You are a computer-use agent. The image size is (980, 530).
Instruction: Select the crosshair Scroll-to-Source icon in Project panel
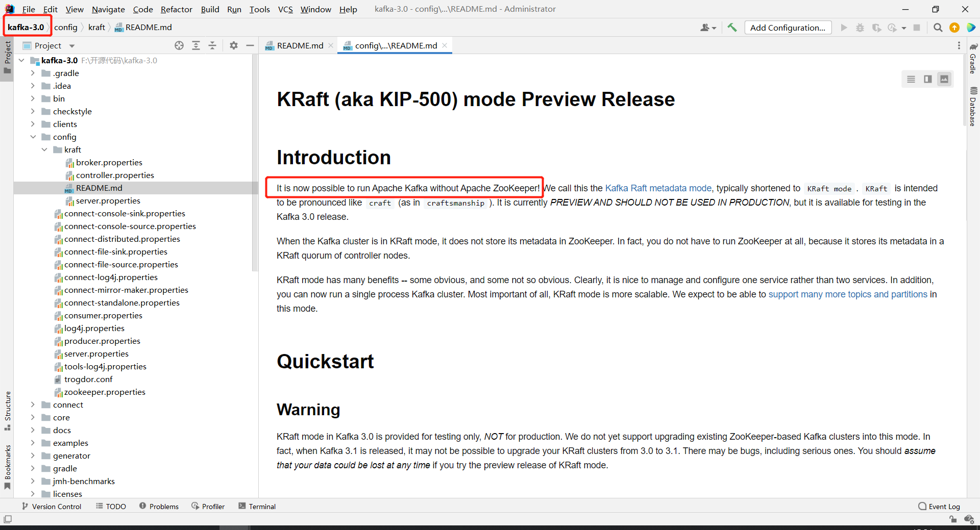pos(179,45)
